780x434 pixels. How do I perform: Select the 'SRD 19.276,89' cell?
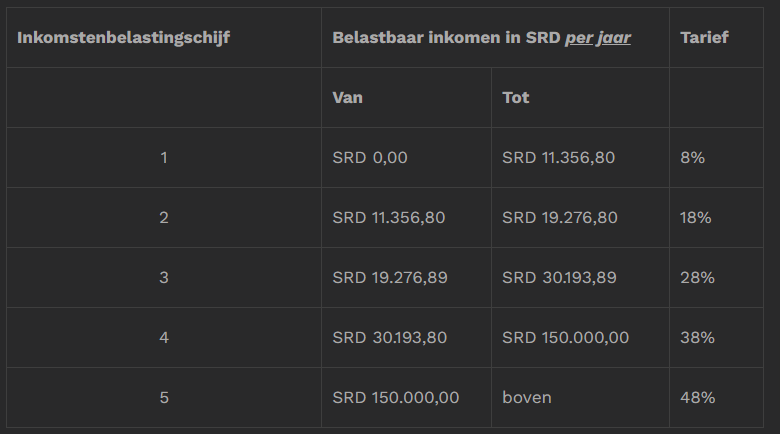click(390, 278)
